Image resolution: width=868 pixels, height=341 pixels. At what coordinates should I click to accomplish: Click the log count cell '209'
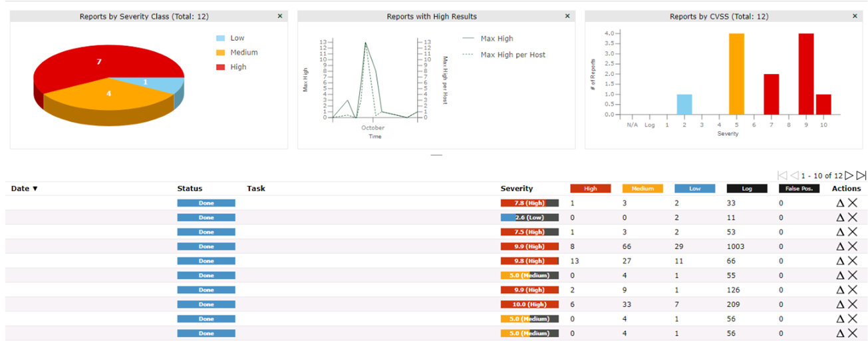(x=733, y=304)
